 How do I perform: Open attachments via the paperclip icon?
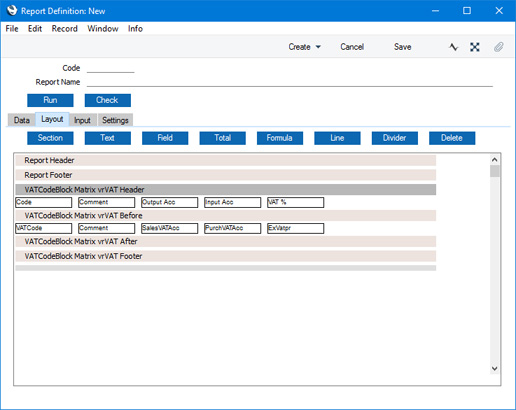pos(499,47)
